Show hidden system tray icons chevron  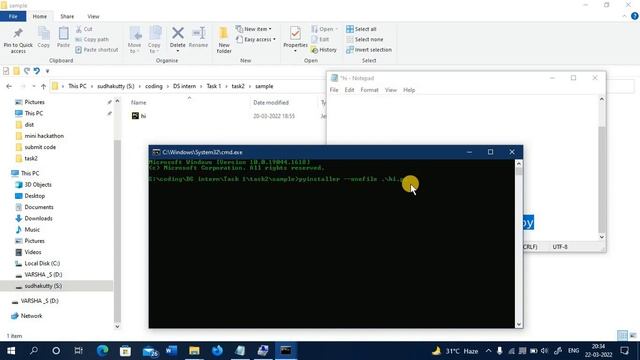coord(489,351)
